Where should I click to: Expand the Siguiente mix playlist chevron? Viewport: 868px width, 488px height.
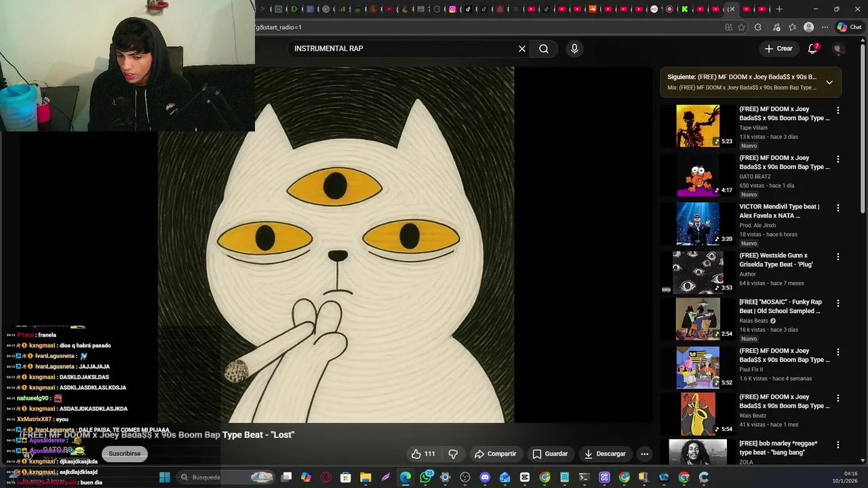(x=829, y=82)
